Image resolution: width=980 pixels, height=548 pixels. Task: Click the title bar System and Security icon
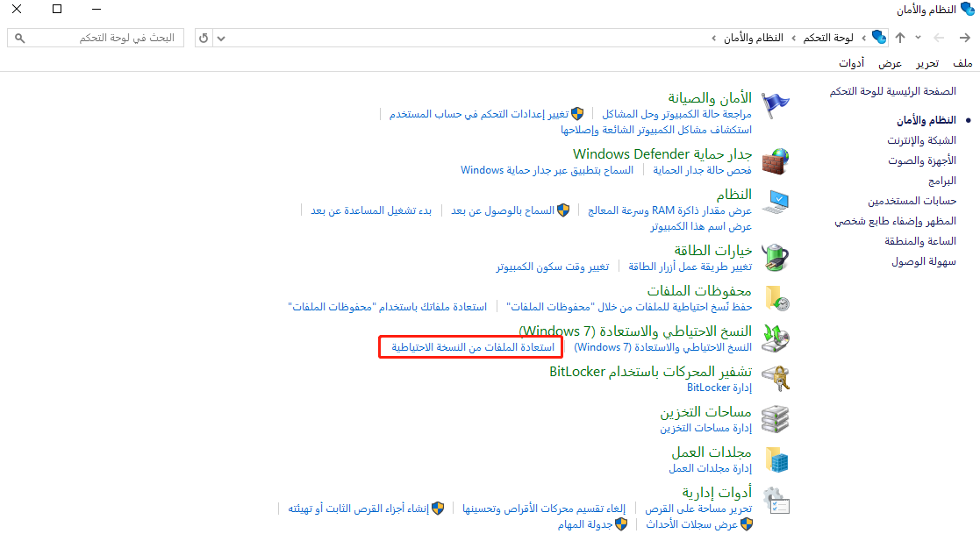[967, 9]
